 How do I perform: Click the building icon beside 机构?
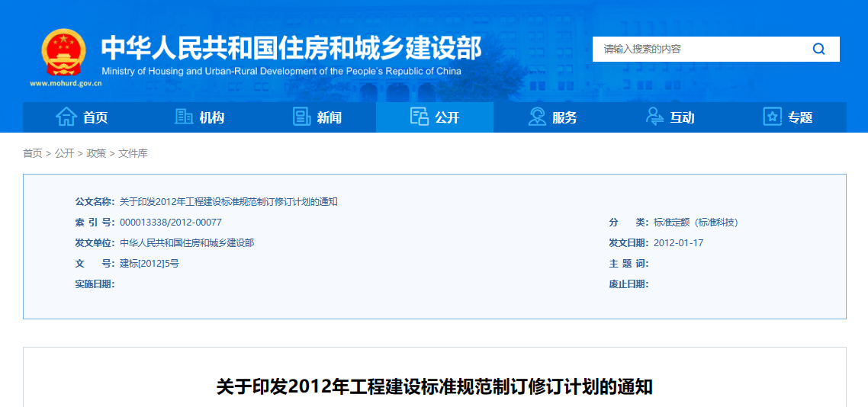(184, 117)
